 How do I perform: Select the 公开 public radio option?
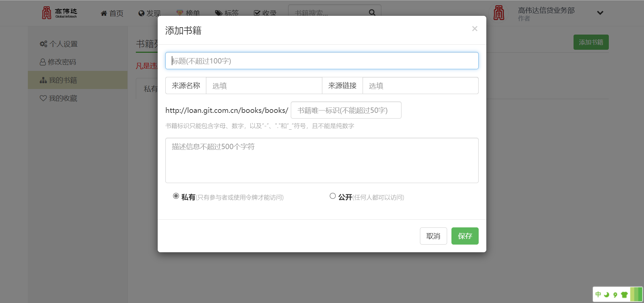(x=332, y=196)
